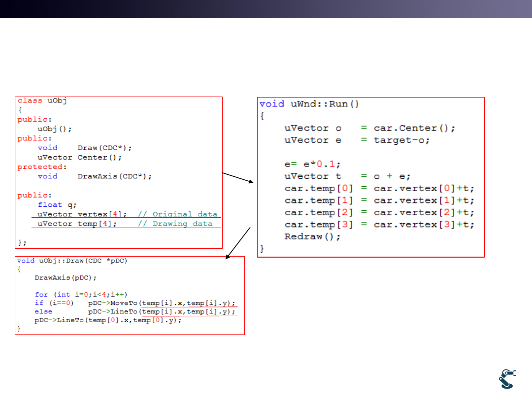Click the 'void uObj::Draw(CDC *pDC)' header
532x399 pixels.
[72, 261]
